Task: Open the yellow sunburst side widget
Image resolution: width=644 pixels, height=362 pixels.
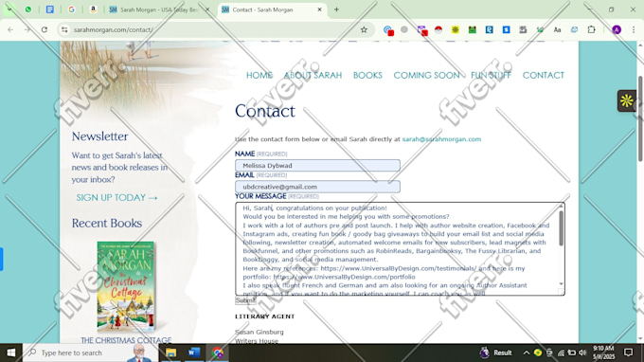Action: [x=627, y=100]
